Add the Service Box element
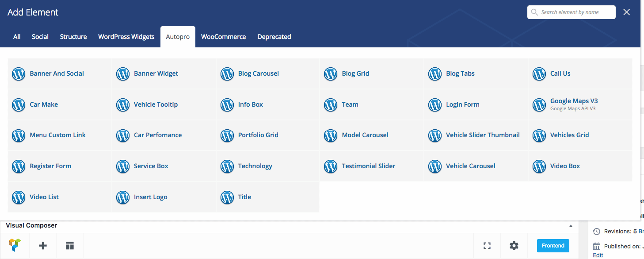 pos(164,166)
